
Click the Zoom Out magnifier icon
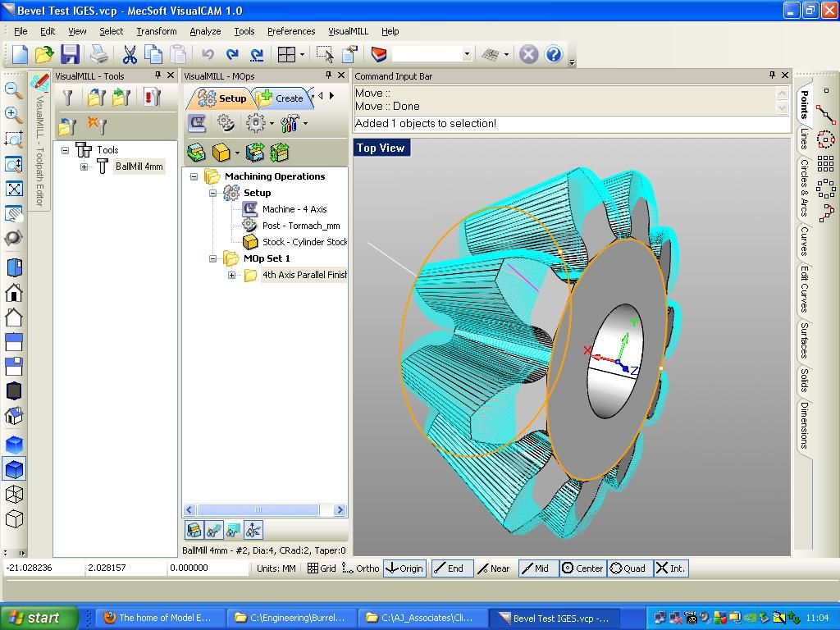tap(13, 90)
